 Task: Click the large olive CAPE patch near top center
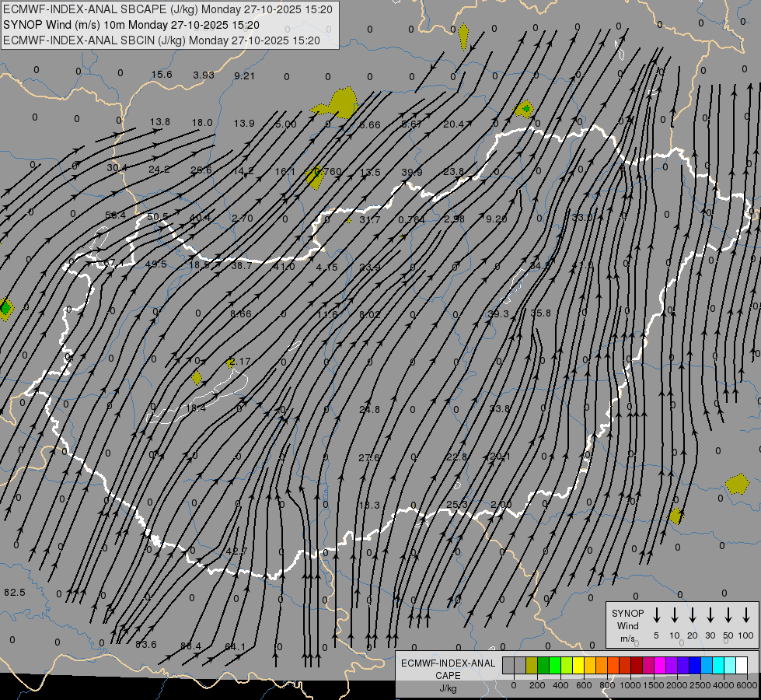[342, 102]
